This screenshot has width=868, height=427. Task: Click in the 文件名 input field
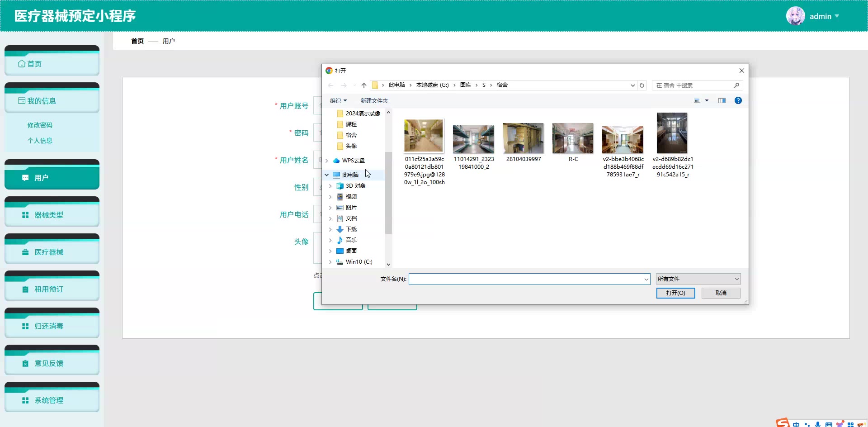click(526, 279)
